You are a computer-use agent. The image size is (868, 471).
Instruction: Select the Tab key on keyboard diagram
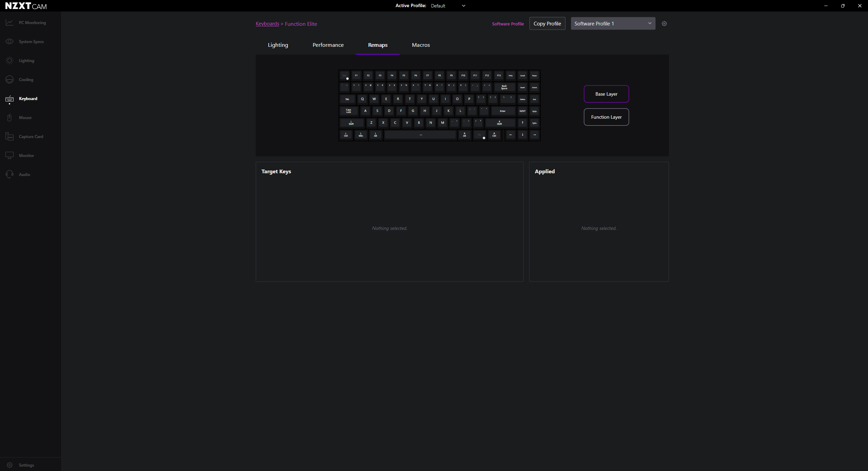point(347,99)
